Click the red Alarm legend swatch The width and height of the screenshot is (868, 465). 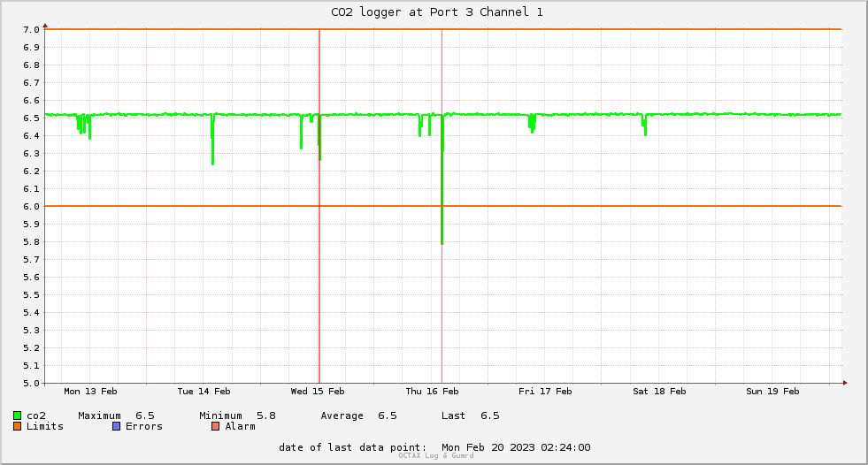(215, 426)
